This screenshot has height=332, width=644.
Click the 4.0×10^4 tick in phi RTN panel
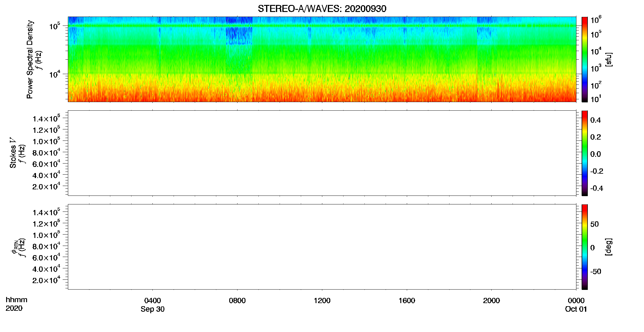(x=46, y=269)
